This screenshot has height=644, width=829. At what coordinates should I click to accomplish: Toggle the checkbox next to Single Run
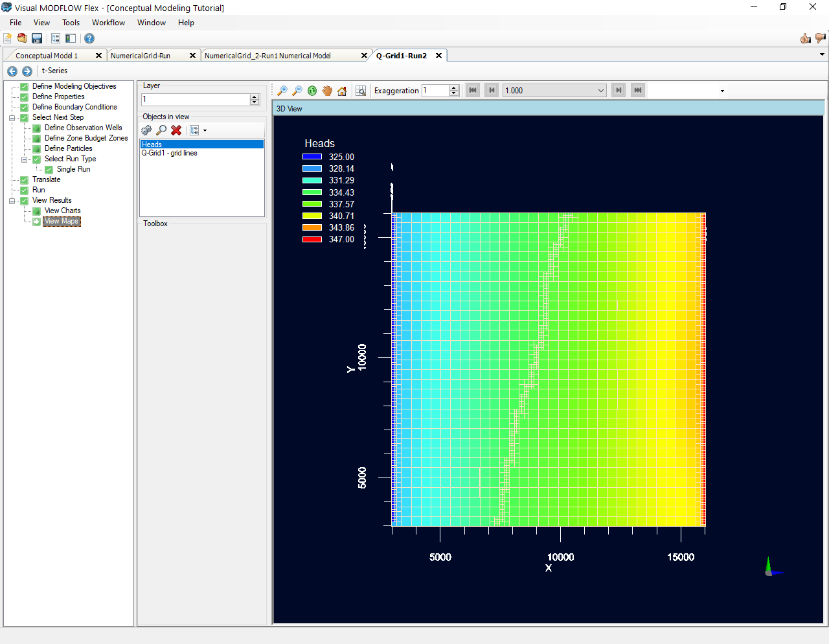click(x=49, y=169)
